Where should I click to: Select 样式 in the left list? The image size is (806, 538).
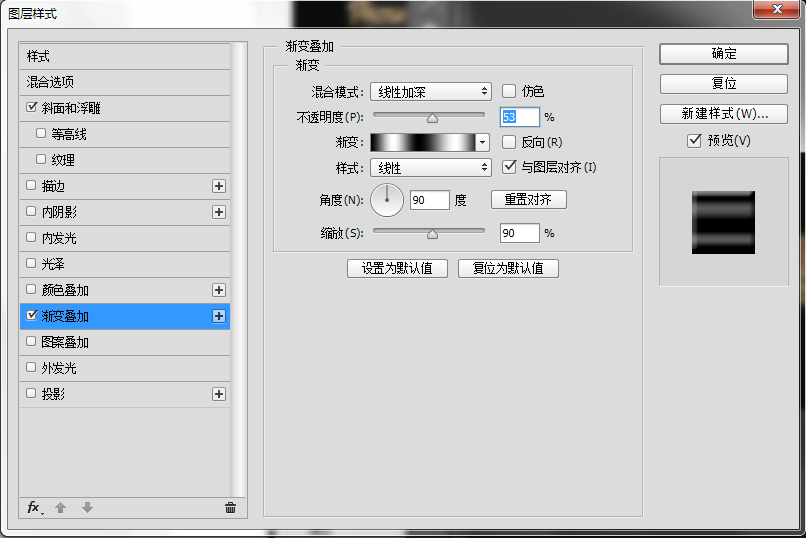[125, 57]
